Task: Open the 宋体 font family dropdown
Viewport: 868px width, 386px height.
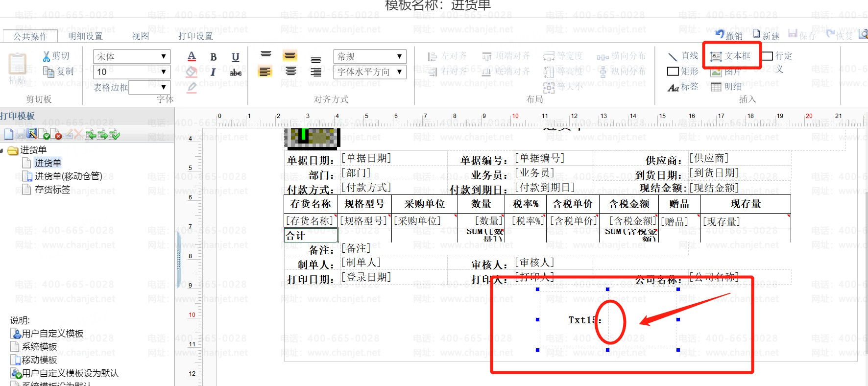Action: tap(132, 56)
